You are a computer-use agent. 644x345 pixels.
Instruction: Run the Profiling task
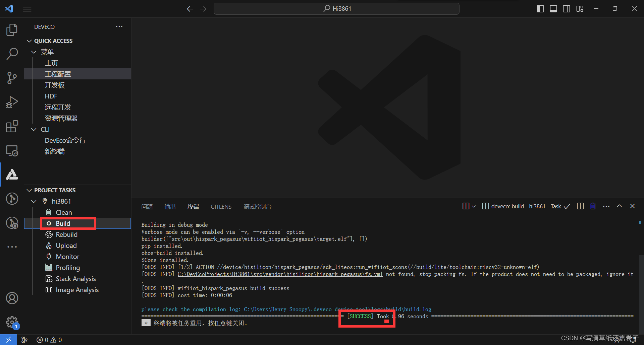tap(77, 268)
